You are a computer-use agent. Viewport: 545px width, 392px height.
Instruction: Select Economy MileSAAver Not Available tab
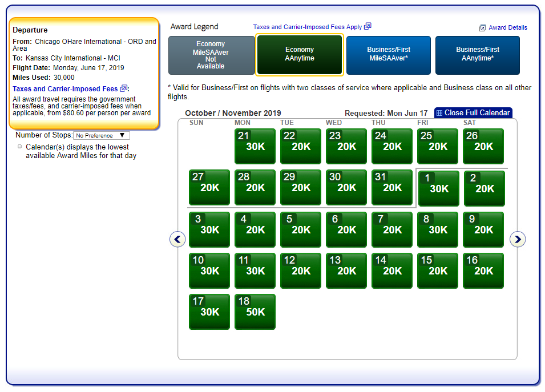[x=211, y=55]
